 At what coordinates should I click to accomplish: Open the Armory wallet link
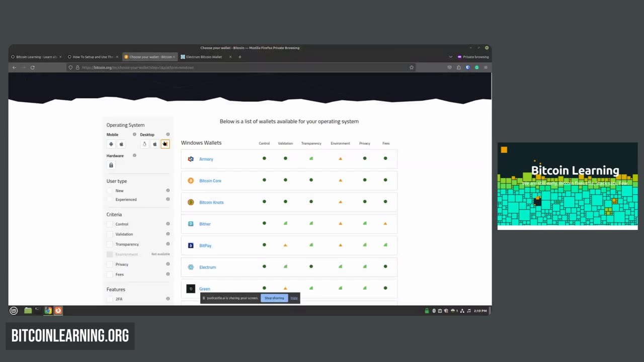[x=206, y=159]
